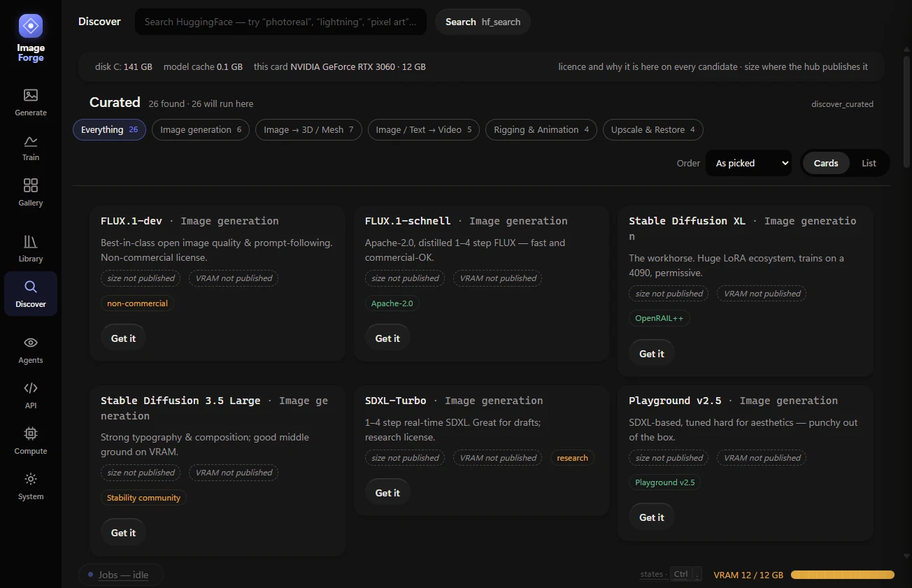
Task: Click the OpenRAIL++ license tag
Action: (x=660, y=318)
